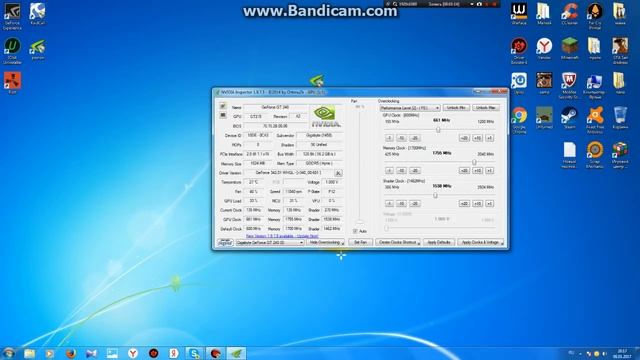
Task: Click Apply Clocks & Voltage button
Action: tap(480, 242)
